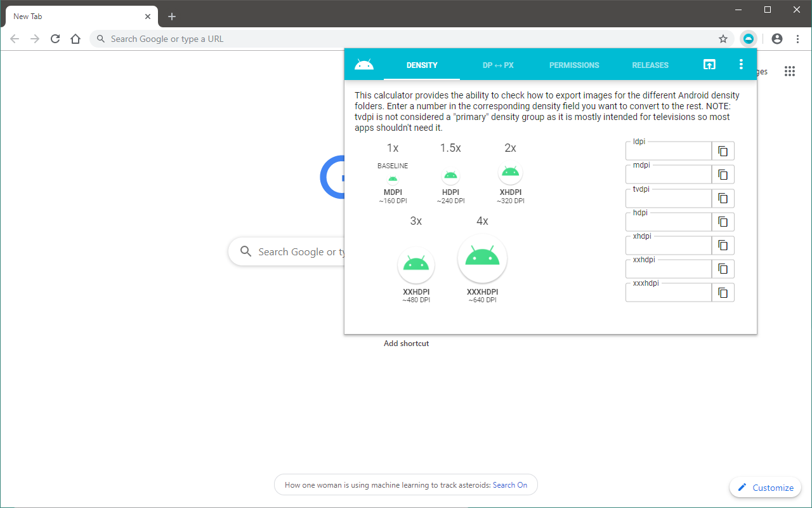Open Chrome's three-dot menu
The image size is (812, 508).
click(798, 39)
